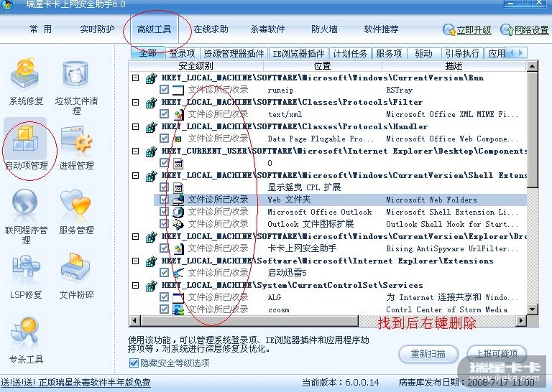Open the 登录项 sub-tab
This screenshot has height=392, width=552.
tap(183, 53)
